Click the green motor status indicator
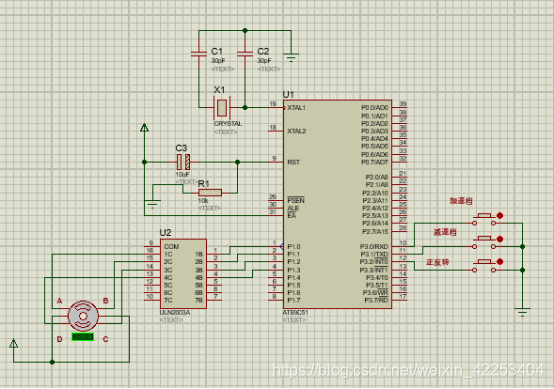554x389 pixels. 83,337
